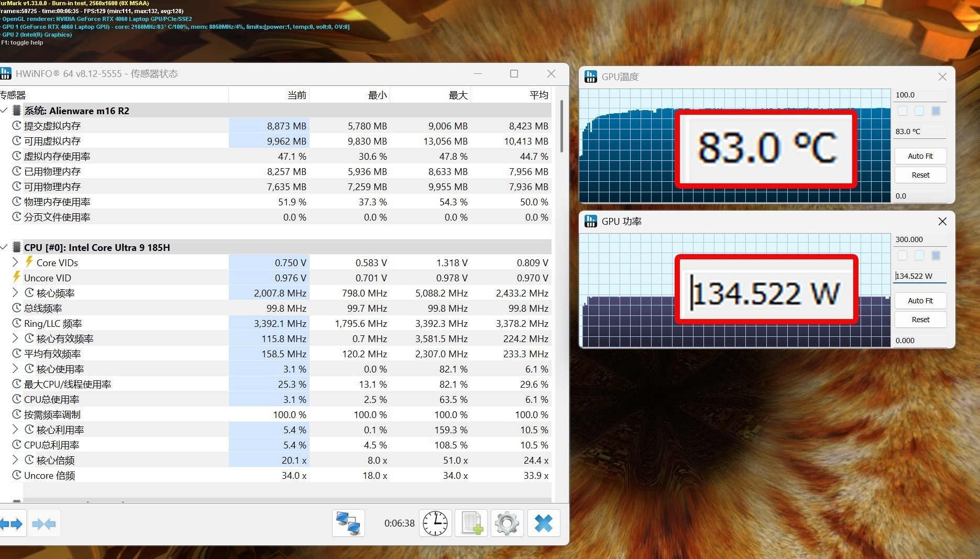980x559 pixels.
Task: Expand the 核心利用率 row
Action: click(x=15, y=430)
